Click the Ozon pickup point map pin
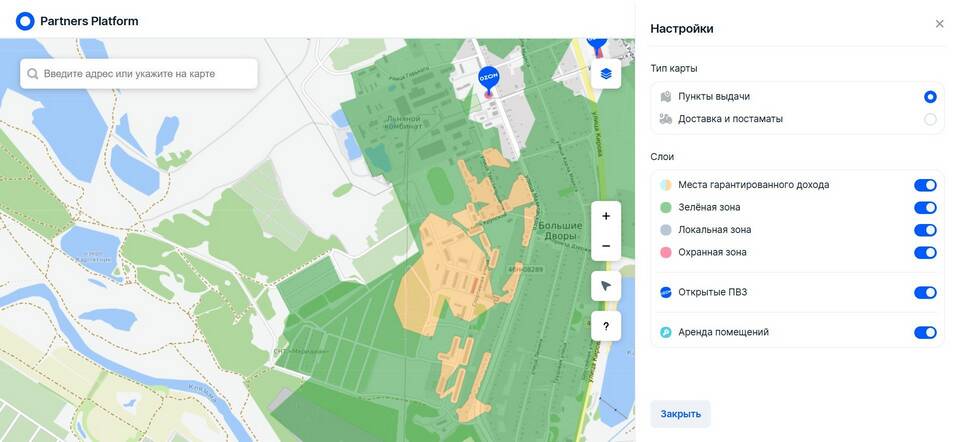 (x=488, y=79)
